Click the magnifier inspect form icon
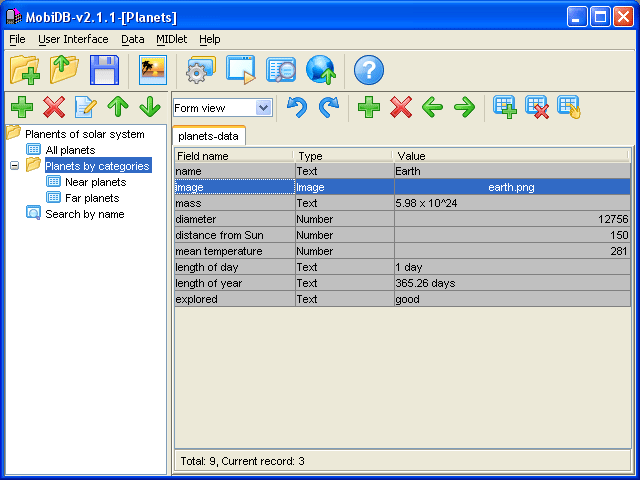This screenshot has height=480, width=640. (x=281, y=70)
